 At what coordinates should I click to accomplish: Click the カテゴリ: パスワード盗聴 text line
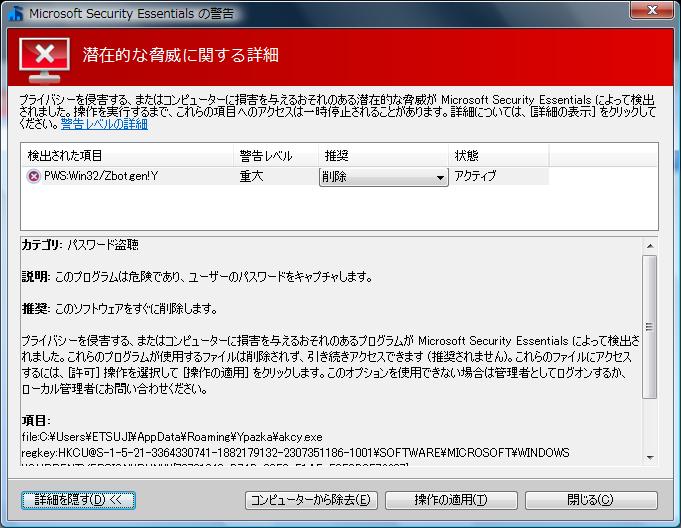(x=80, y=245)
